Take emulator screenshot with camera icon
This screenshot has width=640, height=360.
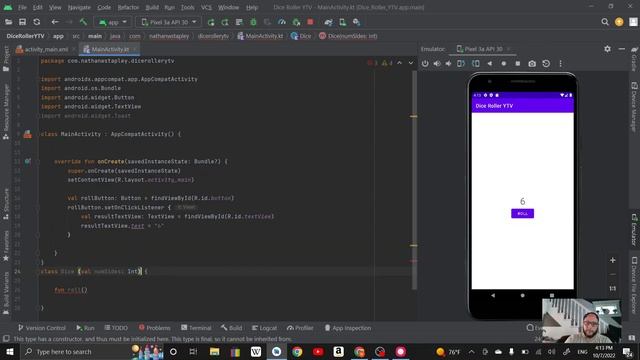[532, 64]
